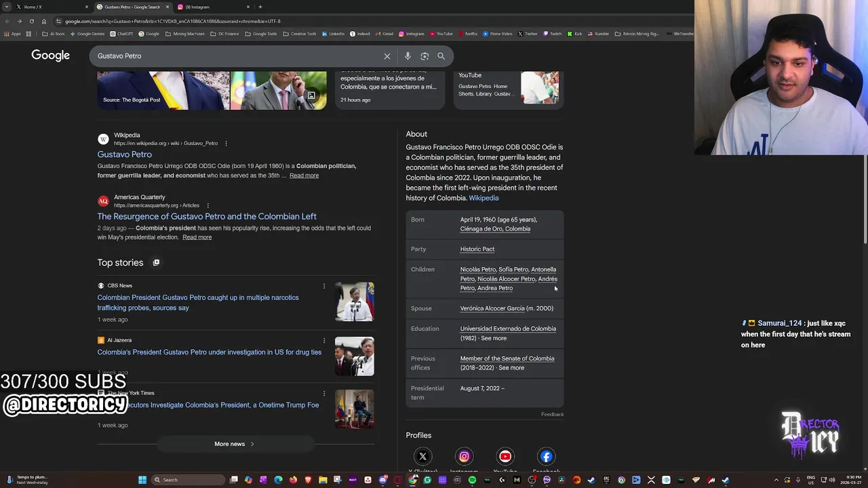Open a new browser tab

point(260,7)
